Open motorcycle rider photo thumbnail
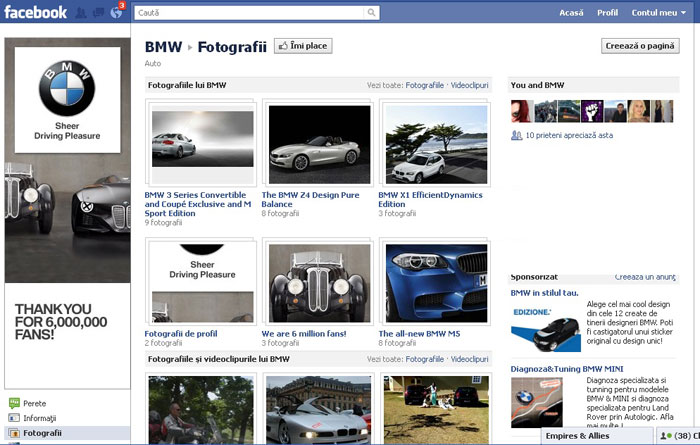 tap(201, 410)
